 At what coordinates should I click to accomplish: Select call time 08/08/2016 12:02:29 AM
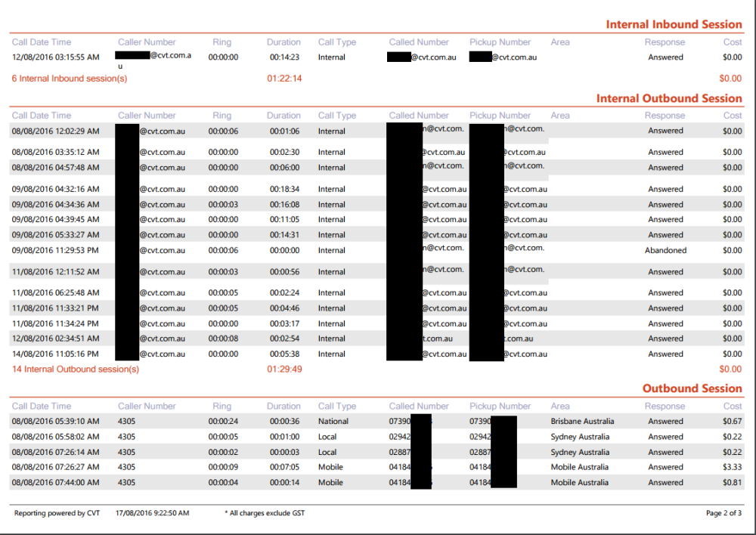55,131
